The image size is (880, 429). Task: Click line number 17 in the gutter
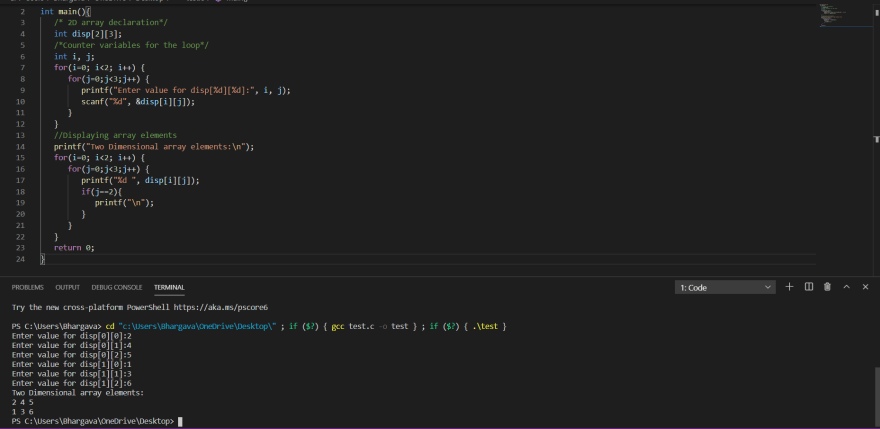[21, 180]
